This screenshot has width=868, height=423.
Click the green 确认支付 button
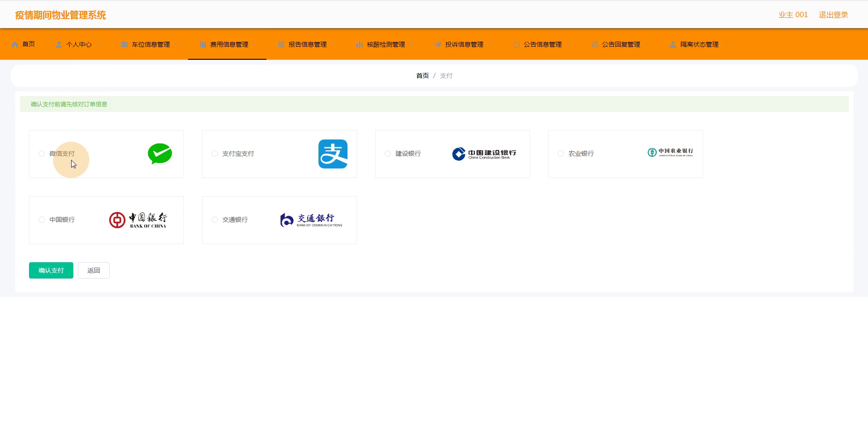coord(51,270)
